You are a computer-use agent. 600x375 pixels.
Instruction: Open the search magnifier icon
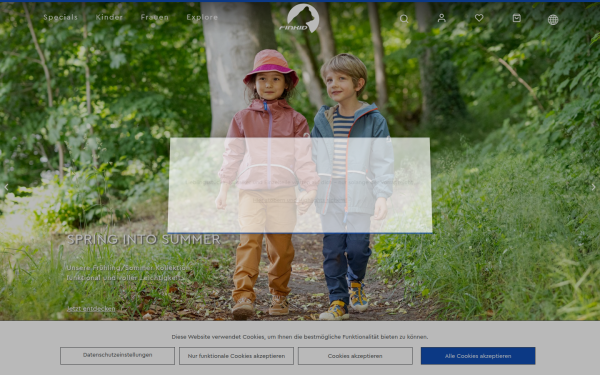pos(404,18)
